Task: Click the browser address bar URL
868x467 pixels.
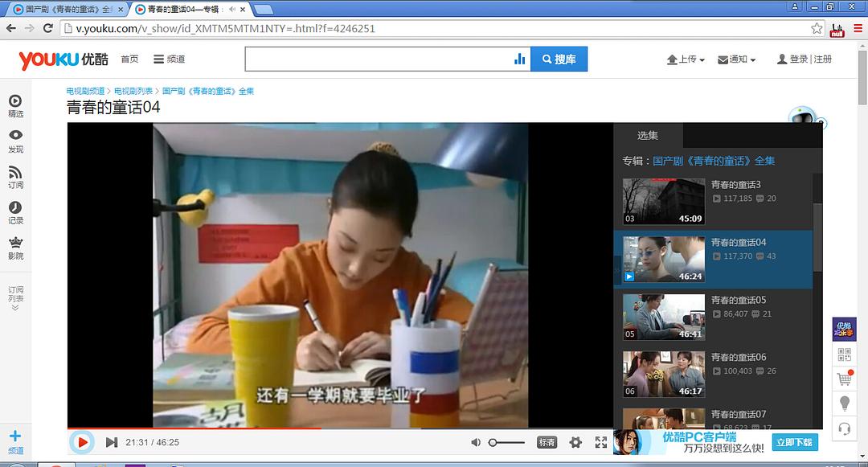Action: [226, 28]
